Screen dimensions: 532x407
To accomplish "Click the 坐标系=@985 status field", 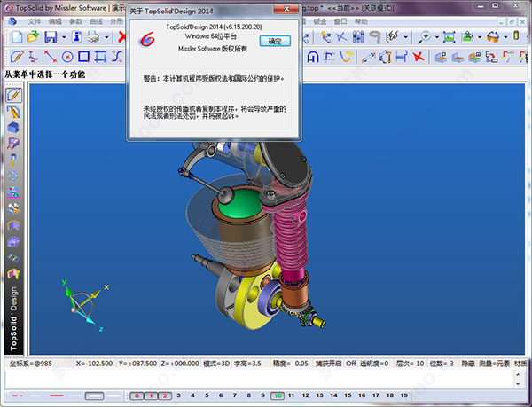I will [31, 364].
